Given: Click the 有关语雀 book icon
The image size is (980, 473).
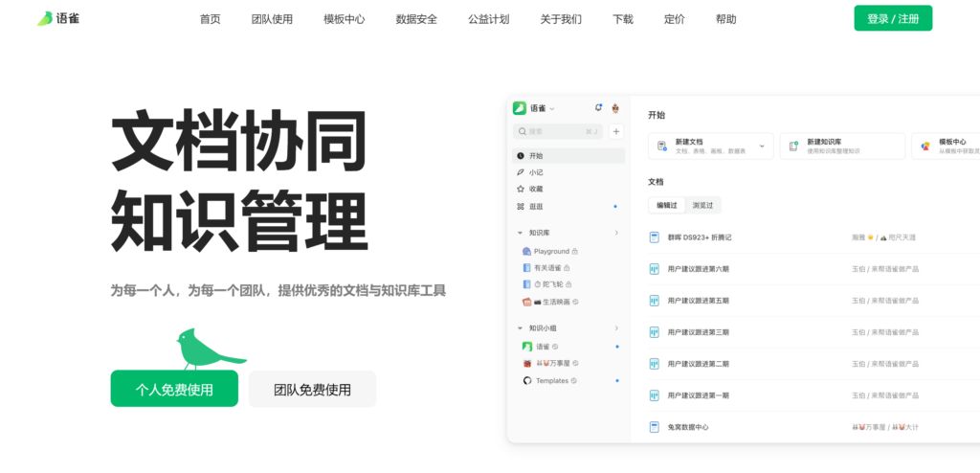Looking at the screenshot, I should click(x=526, y=268).
